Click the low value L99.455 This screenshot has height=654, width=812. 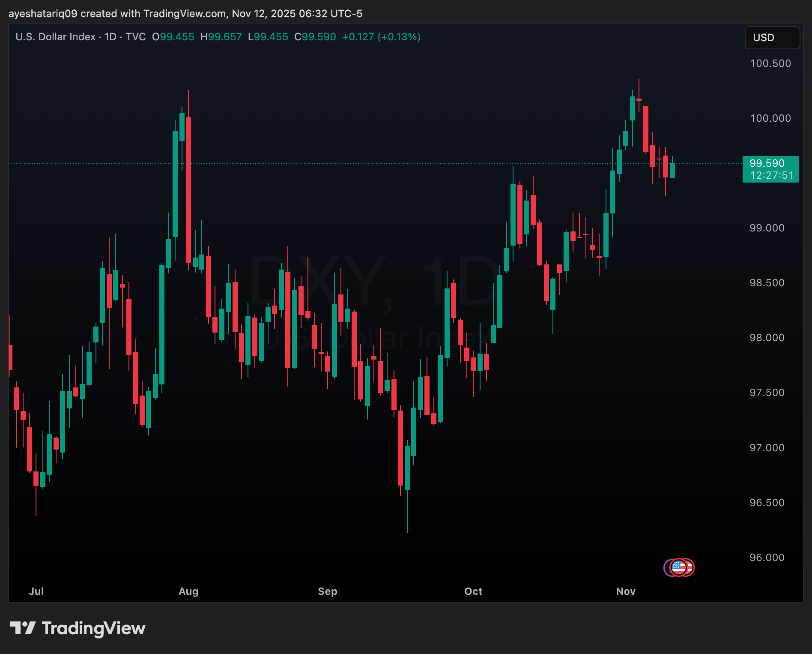coord(268,37)
